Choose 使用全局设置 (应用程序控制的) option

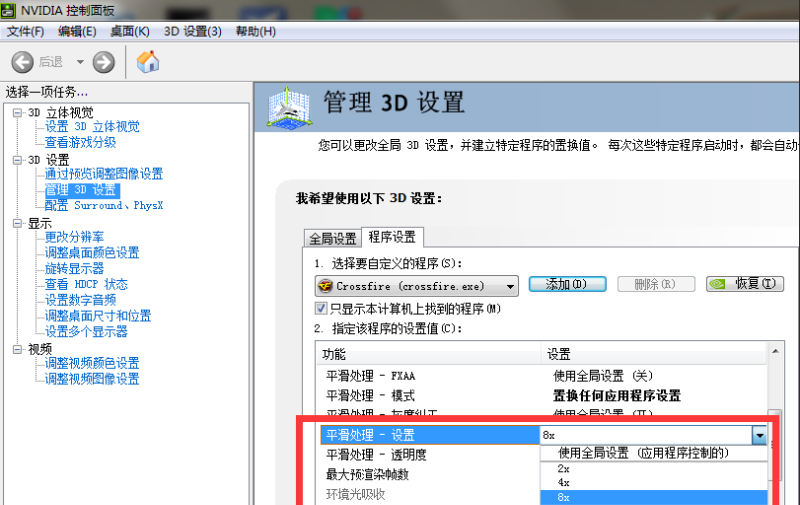pos(654,453)
